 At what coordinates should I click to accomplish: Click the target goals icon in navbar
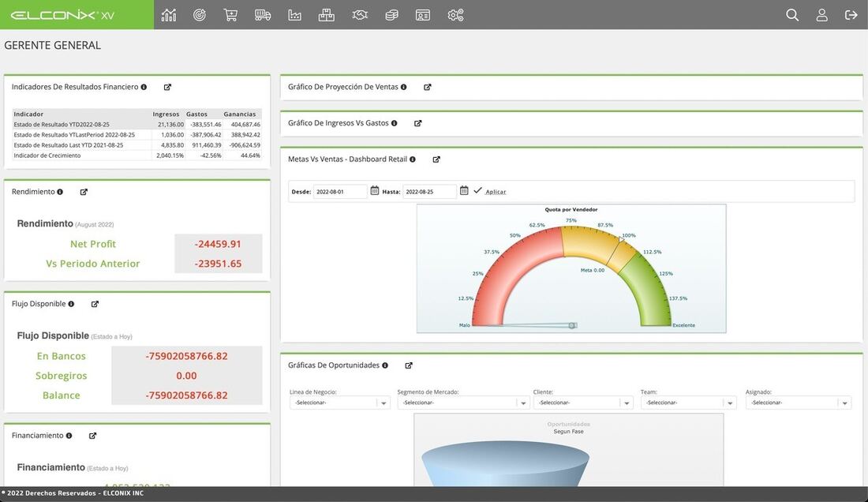tap(200, 15)
